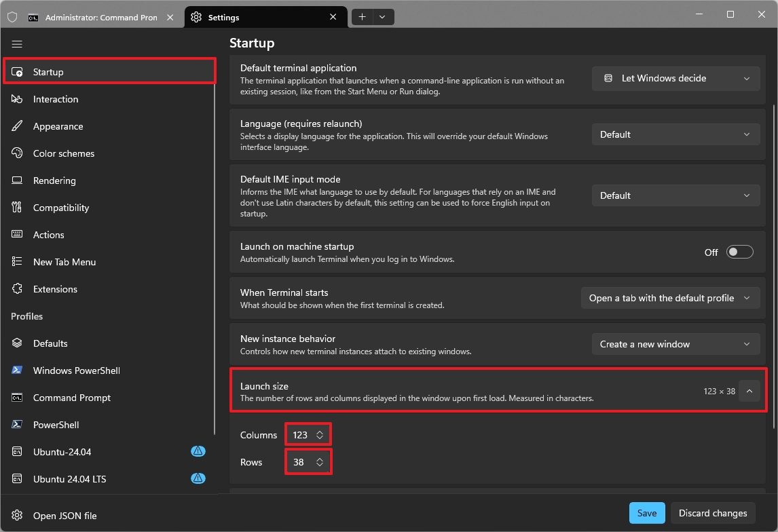Go to the Rendering settings page
Screen dimensions: 778x532
click(x=54, y=180)
